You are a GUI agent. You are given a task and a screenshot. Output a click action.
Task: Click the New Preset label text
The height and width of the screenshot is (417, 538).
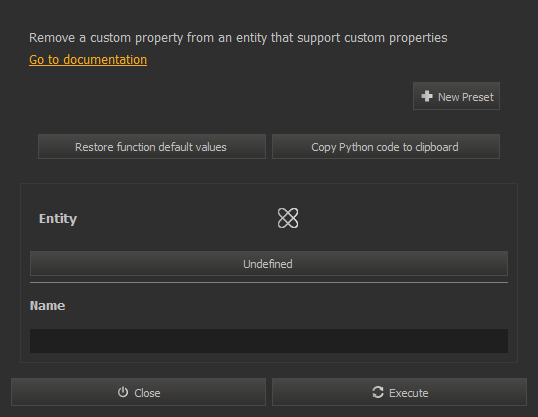pos(466,97)
